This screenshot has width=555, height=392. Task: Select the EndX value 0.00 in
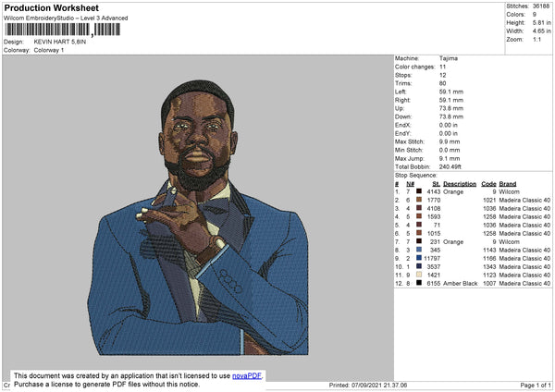coord(448,125)
